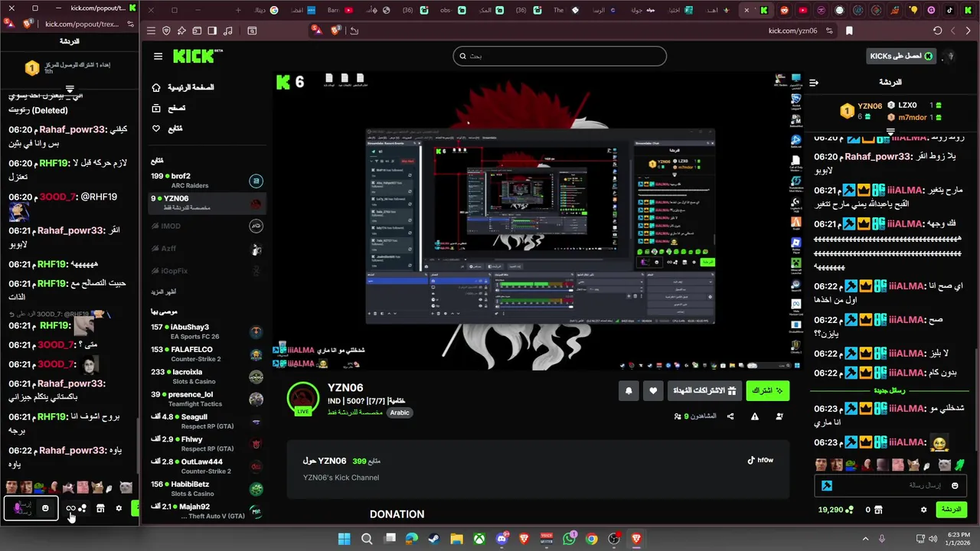Select YZN06 channel in sidebar
Screen dimensions: 980x551
coord(207,203)
